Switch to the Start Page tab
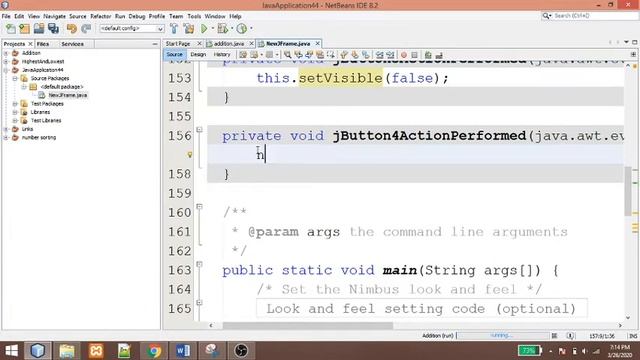 point(178,44)
